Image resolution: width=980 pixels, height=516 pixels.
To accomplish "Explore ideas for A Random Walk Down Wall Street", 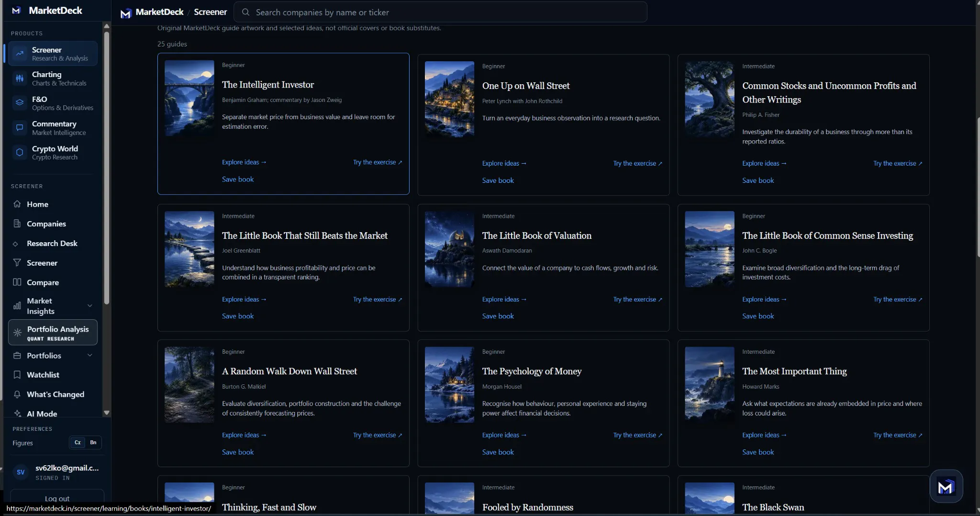I will (x=244, y=435).
